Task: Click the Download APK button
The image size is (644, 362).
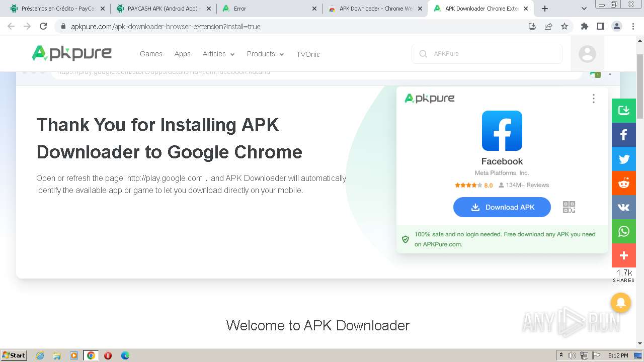Action: 502,207
